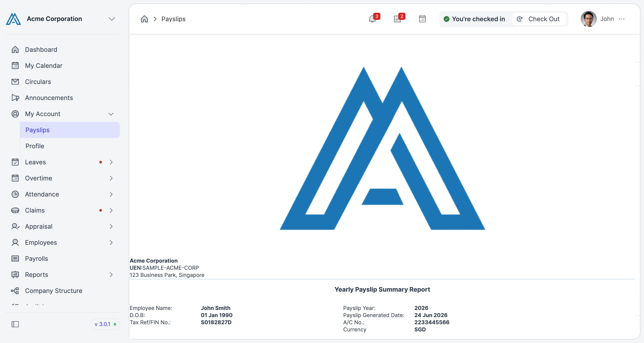Screen dimensions: 644x343
Task: Click the My Calendar calendar icon
Action: point(15,66)
